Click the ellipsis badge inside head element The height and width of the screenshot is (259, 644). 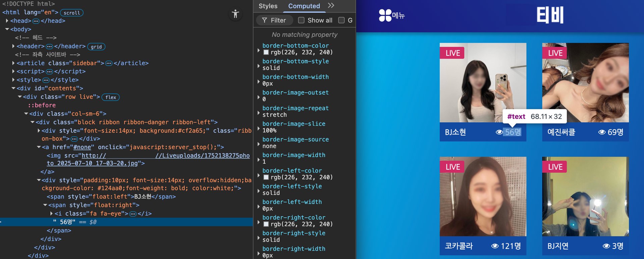pos(36,21)
